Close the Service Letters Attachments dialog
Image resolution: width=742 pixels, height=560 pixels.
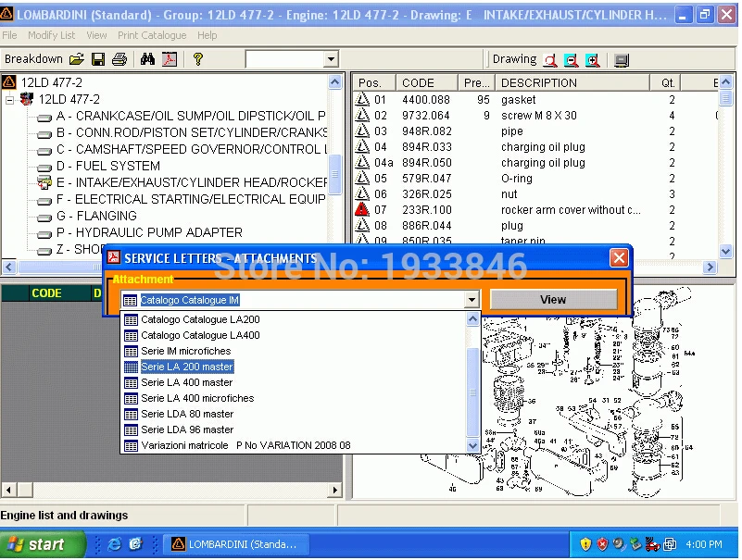point(619,257)
